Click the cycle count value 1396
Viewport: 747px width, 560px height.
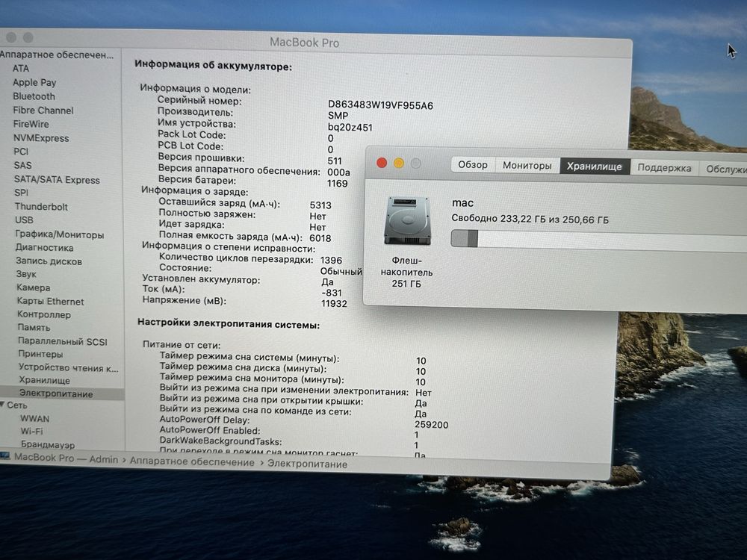click(331, 260)
